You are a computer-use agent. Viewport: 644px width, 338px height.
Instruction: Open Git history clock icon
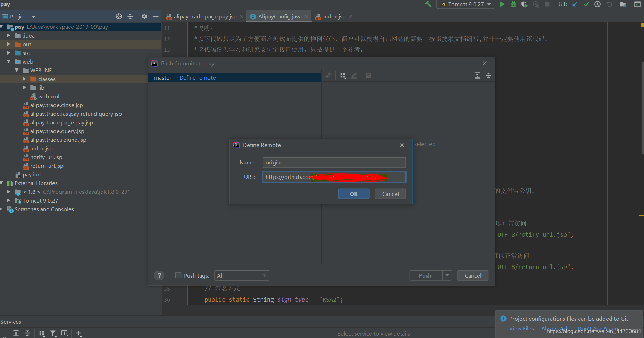pos(597,4)
